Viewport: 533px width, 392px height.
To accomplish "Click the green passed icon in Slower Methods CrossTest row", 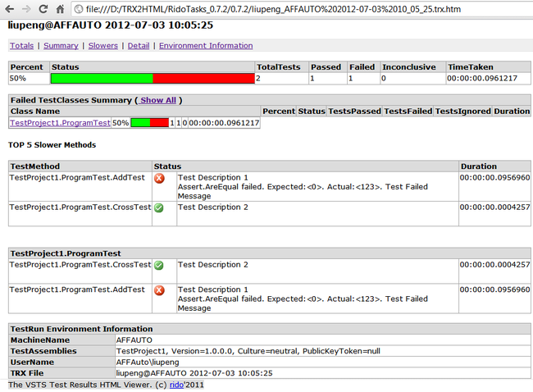I will click(159, 207).
